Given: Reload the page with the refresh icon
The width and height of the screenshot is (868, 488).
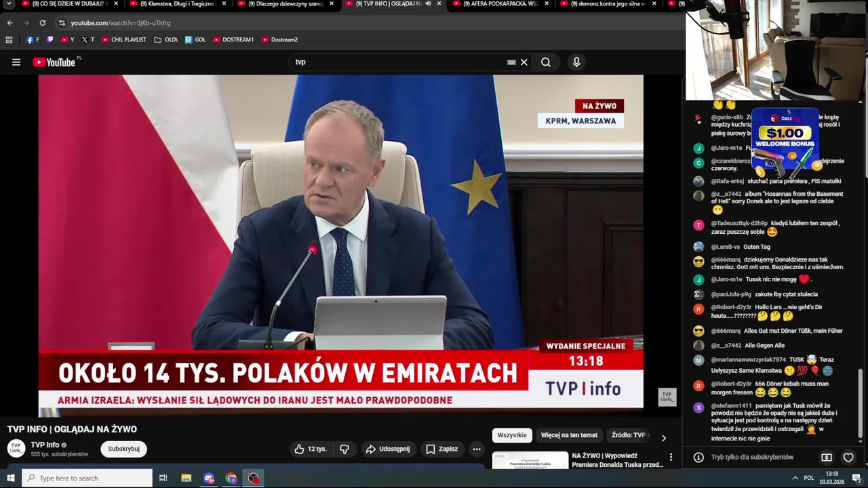Looking at the screenshot, I should [x=42, y=23].
